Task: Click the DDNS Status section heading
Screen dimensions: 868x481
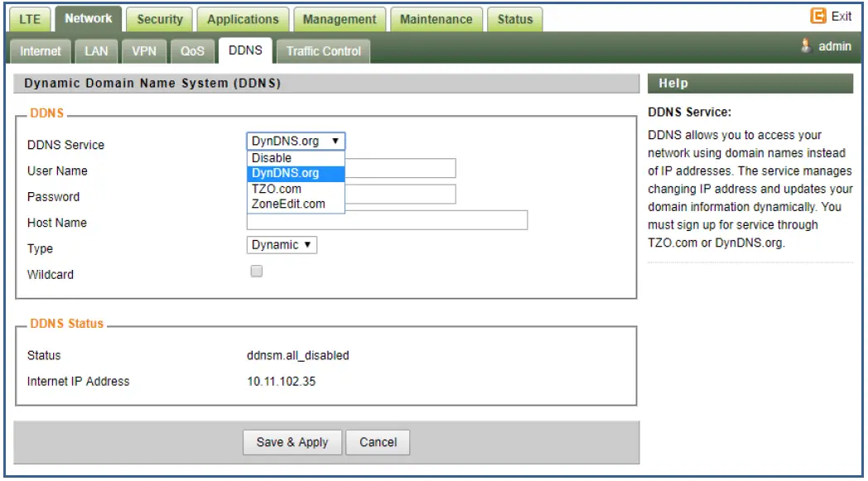Action: click(66, 324)
